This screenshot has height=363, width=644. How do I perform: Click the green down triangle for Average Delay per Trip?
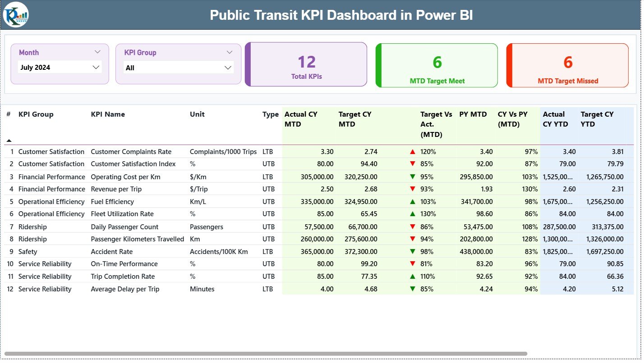412,289
